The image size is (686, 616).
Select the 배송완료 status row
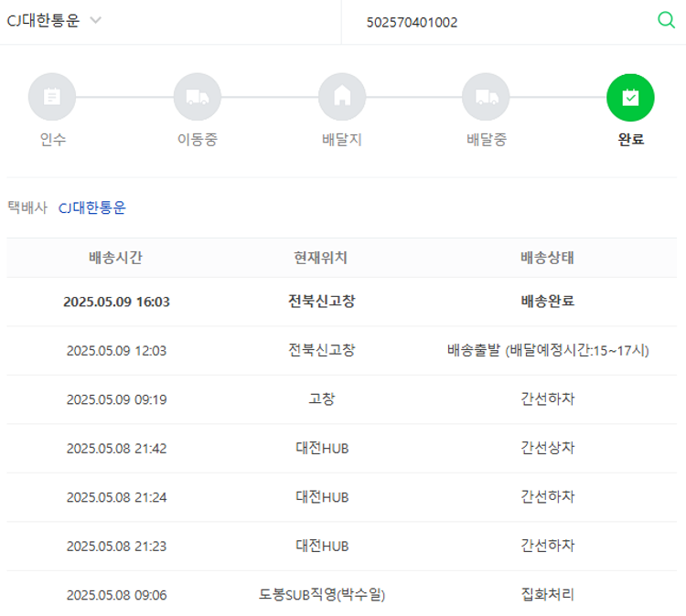[547, 302]
